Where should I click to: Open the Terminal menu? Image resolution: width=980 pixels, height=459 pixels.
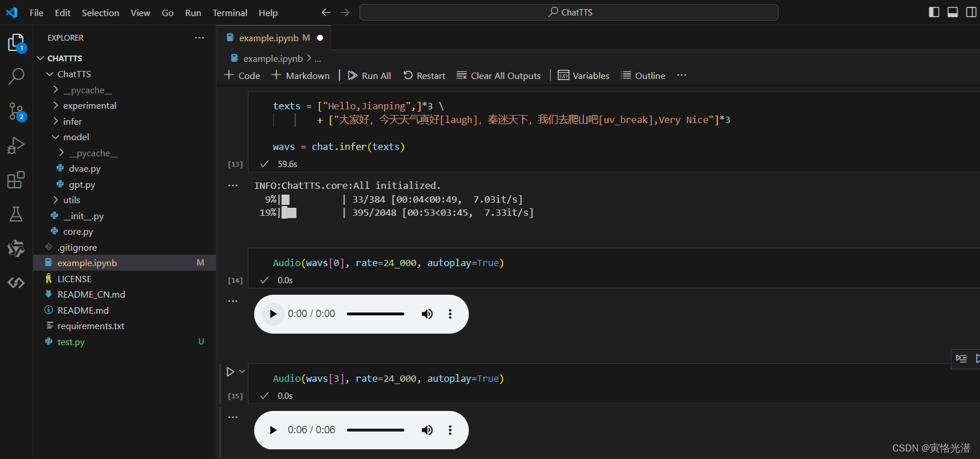tap(230, 13)
